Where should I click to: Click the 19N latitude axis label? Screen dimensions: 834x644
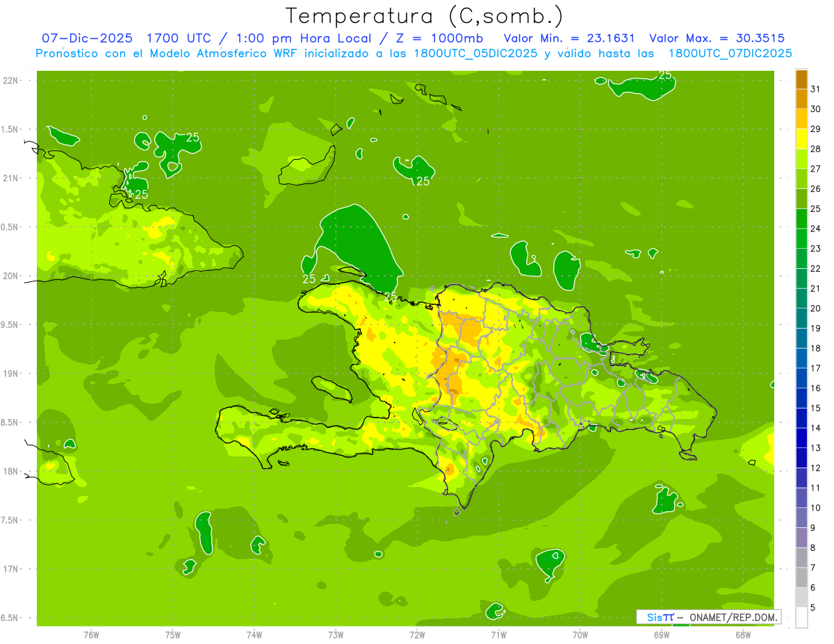[x=12, y=374]
